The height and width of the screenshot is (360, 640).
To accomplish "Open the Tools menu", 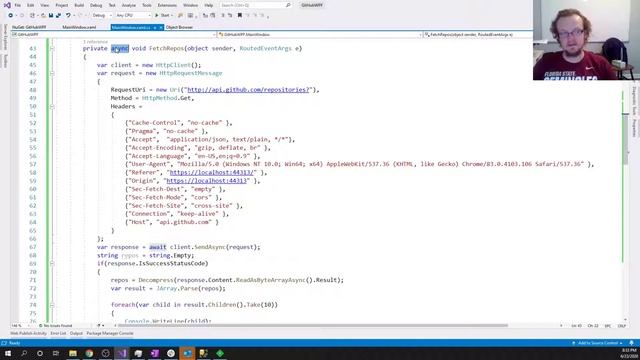I will pyautogui.click(x=147, y=5).
